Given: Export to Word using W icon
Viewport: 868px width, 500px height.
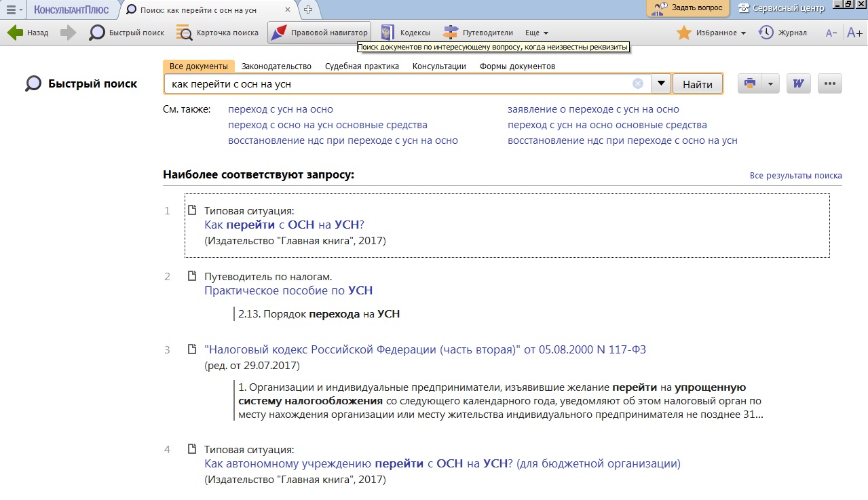Looking at the screenshot, I should (x=799, y=83).
